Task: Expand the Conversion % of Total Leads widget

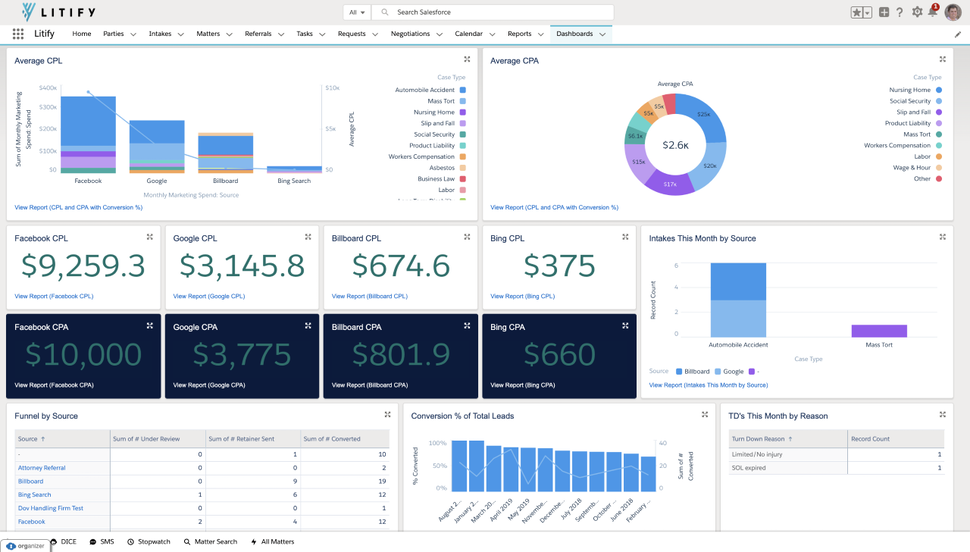Action: pos(705,415)
